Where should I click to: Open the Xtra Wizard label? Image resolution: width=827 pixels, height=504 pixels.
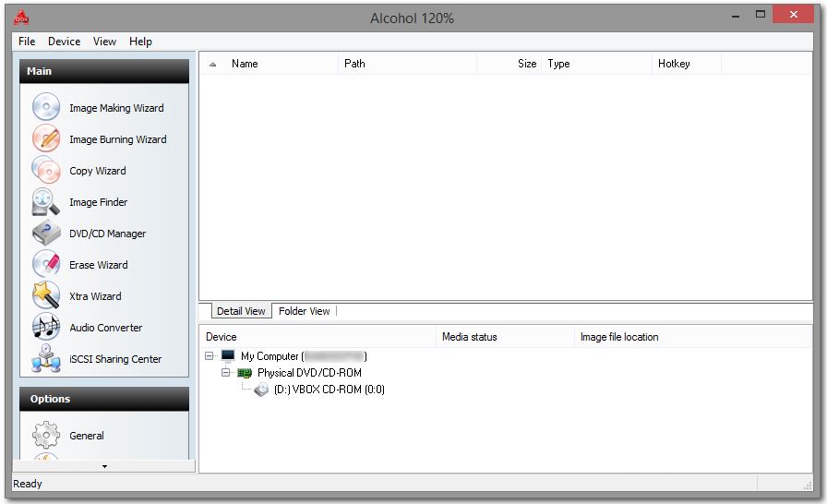coord(95,296)
